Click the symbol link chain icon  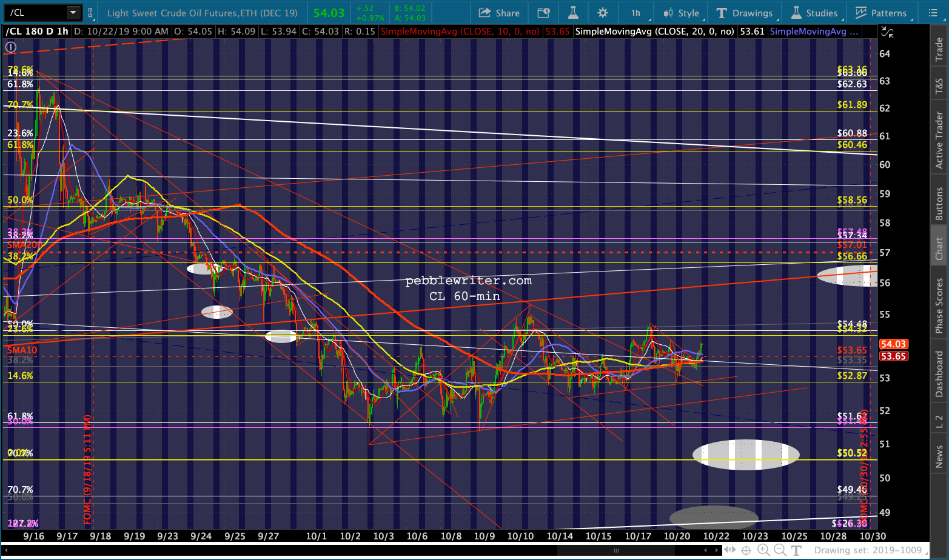coord(90,13)
